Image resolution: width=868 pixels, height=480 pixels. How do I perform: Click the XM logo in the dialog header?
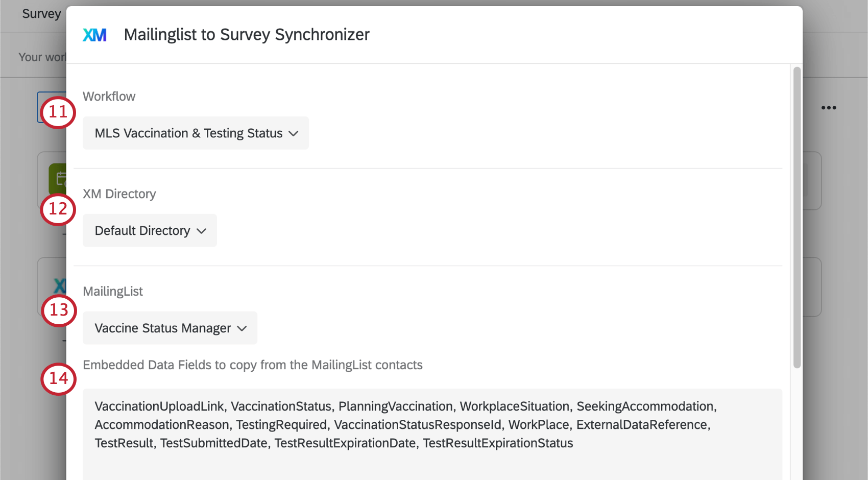[94, 35]
